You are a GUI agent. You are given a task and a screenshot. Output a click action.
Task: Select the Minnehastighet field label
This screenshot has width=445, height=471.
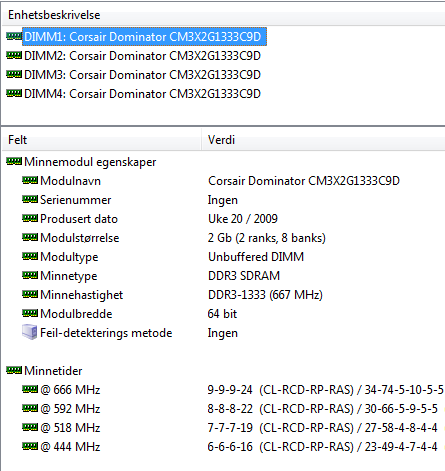tap(82, 295)
